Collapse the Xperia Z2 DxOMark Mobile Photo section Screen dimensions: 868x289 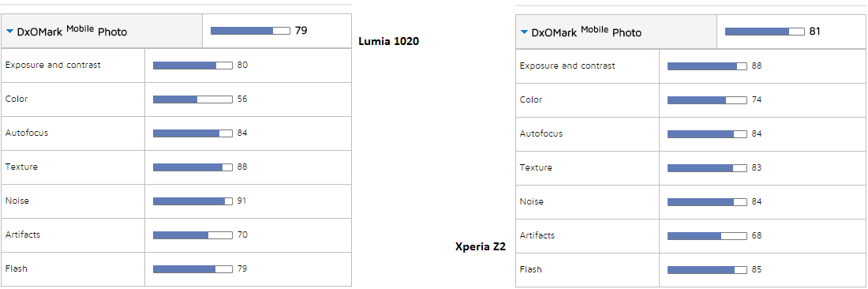tap(524, 32)
